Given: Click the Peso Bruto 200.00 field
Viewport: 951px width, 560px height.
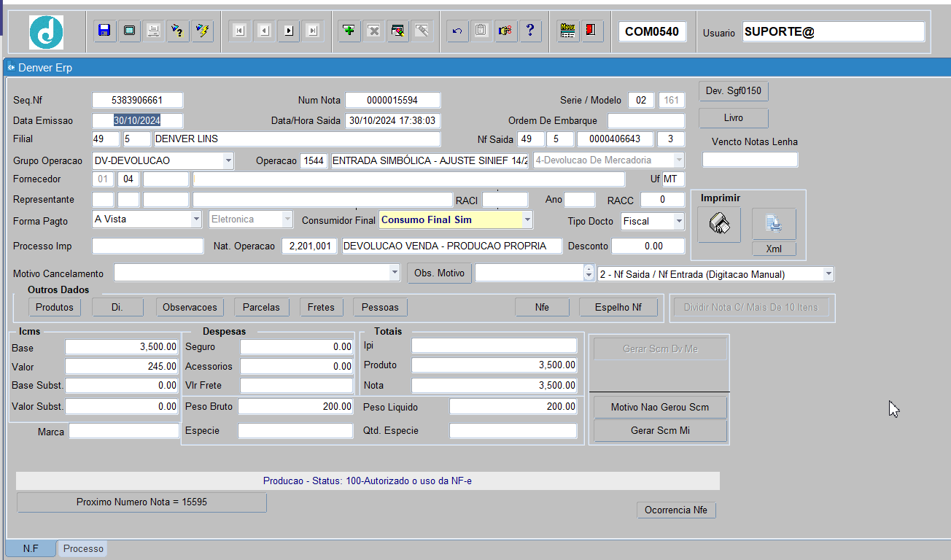Looking at the screenshot, I should (295, 406).
